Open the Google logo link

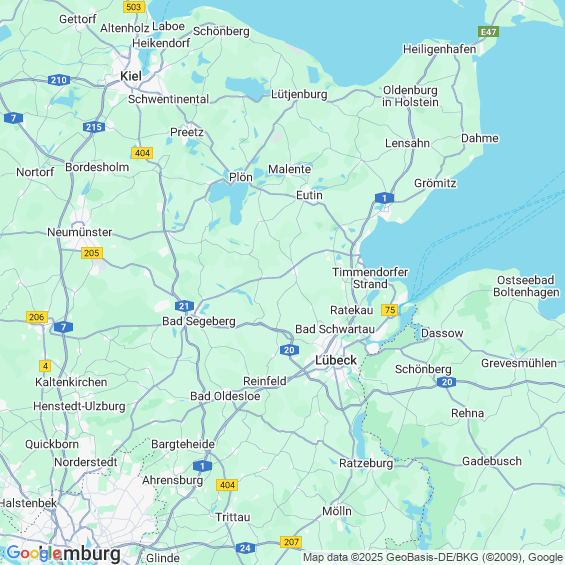34,553
